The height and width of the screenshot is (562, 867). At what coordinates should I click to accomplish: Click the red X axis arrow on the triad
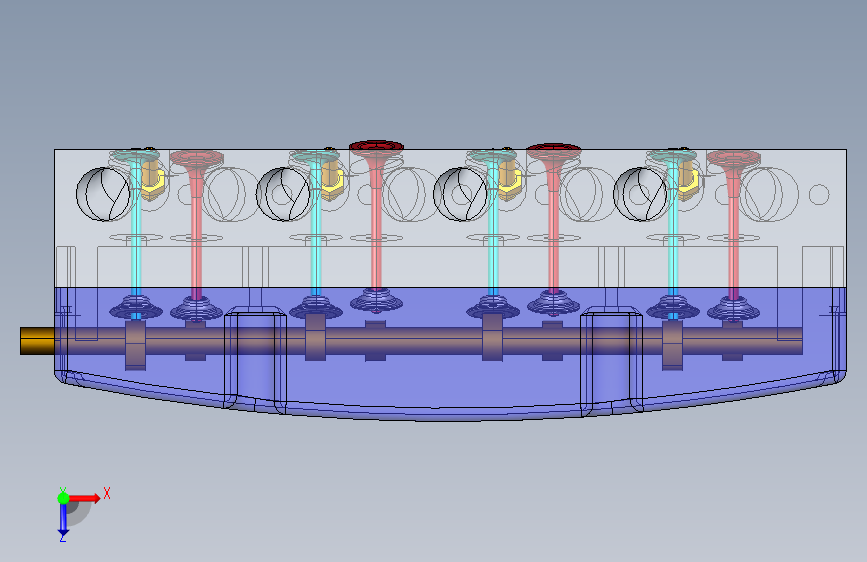pos(86,498)
